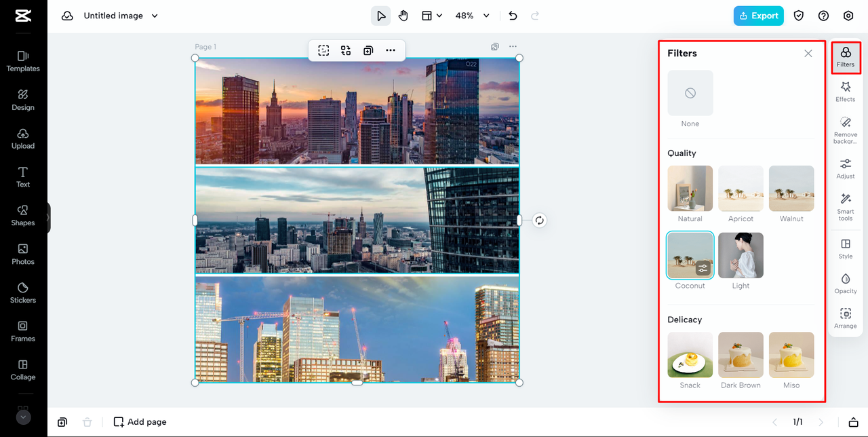This screenshot has height=437, width=868.
Task: Click the Export button
Action: (758, 16)
